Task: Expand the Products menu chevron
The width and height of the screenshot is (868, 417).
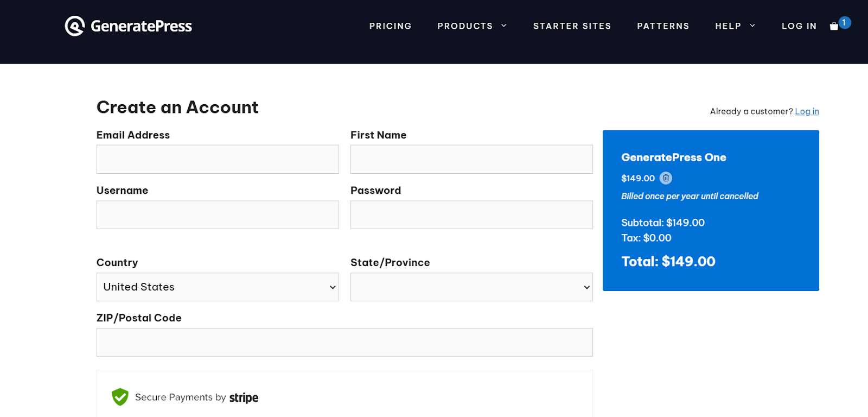Action: (x=504, y=26)
